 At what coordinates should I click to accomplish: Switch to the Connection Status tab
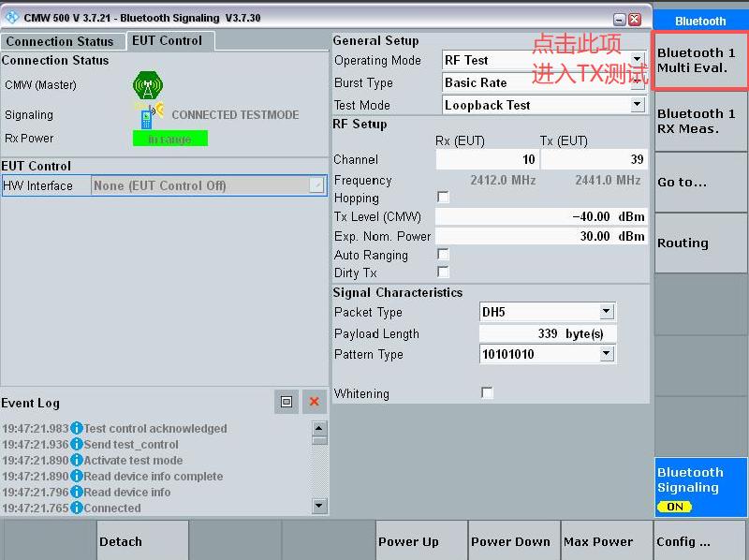63,41
